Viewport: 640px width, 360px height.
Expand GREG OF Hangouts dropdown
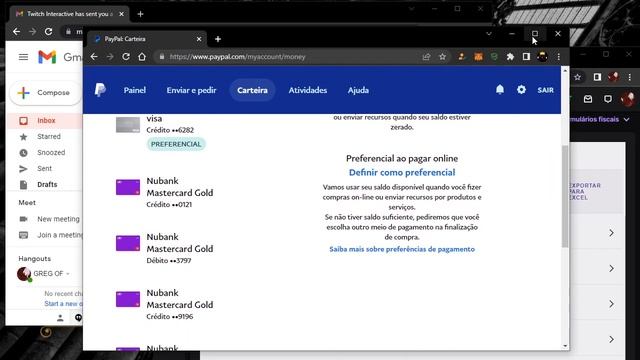click(68, 273)
